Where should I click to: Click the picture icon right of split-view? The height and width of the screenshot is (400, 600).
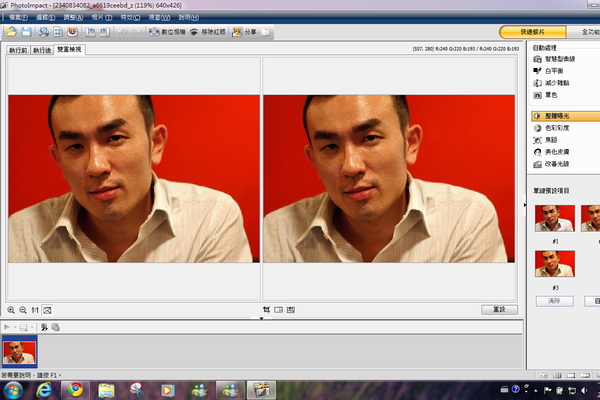pos(291,310)
